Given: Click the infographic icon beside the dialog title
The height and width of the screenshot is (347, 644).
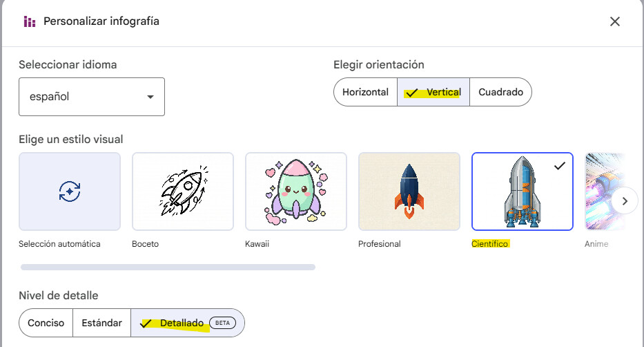Looking at the screenshot, I should click(x=29, y=21).
